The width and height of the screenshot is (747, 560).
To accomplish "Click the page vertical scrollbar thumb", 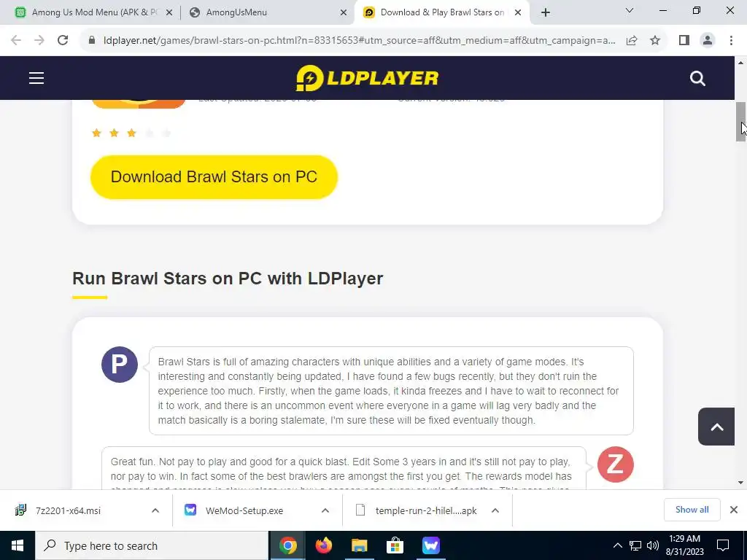I will tap(740, 122).
